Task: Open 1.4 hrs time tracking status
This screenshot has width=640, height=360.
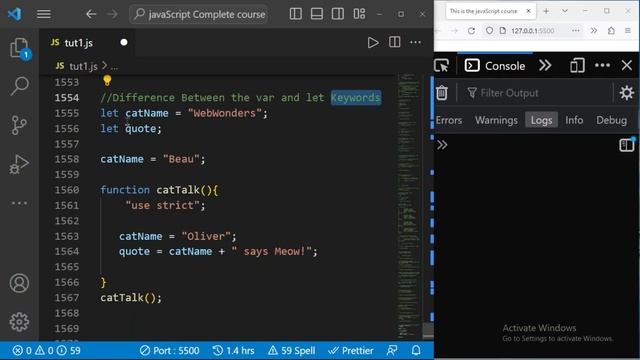Action: click(x=233, y=351)
